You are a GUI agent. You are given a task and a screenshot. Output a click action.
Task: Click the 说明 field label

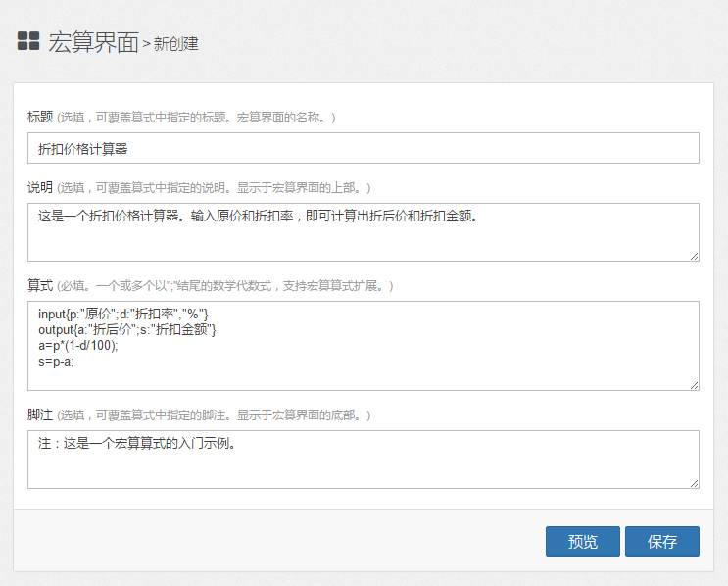(x=40, y=187)
